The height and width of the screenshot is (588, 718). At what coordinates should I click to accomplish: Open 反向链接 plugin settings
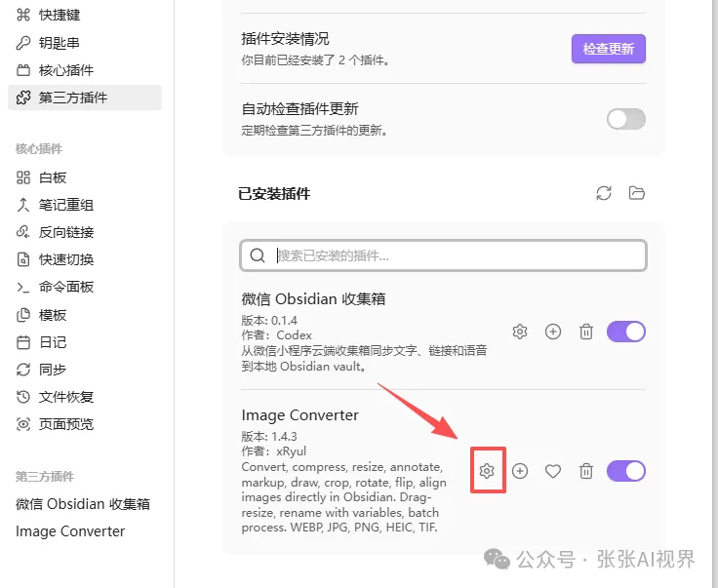point(85,232)
